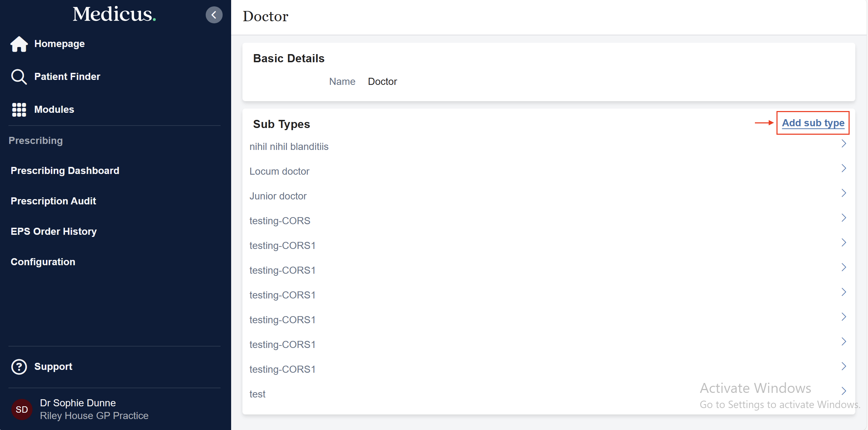Open Homepage in the sidebar

59,44
